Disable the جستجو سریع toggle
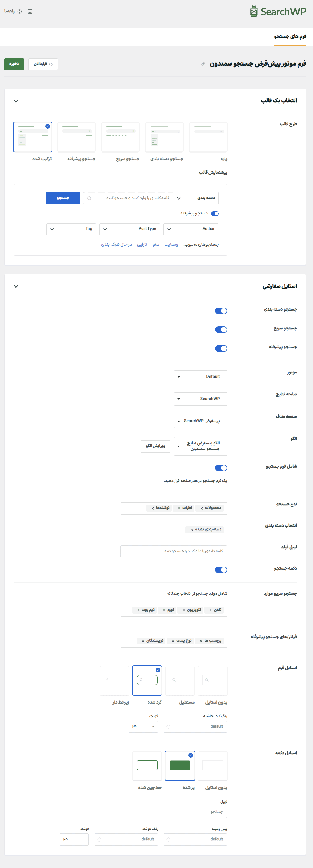The height and width of the screenshot is (868, 313). (221, 330)
